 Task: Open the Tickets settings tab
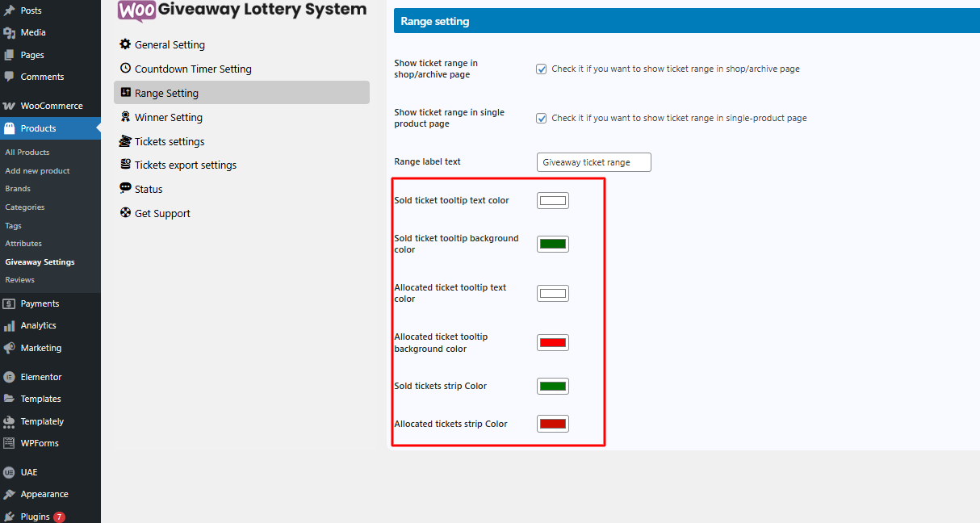(x=169, y=141)
